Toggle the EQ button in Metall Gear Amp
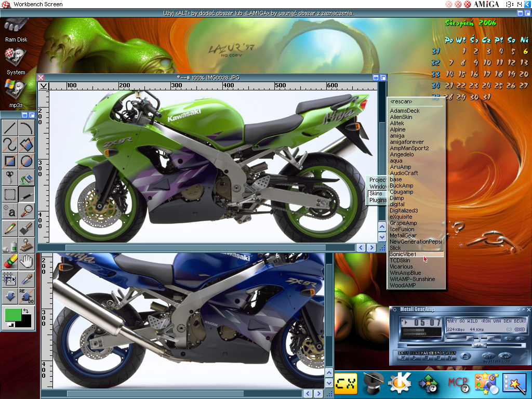The width and height of the screenshot is (532, 399). [509, 339]
